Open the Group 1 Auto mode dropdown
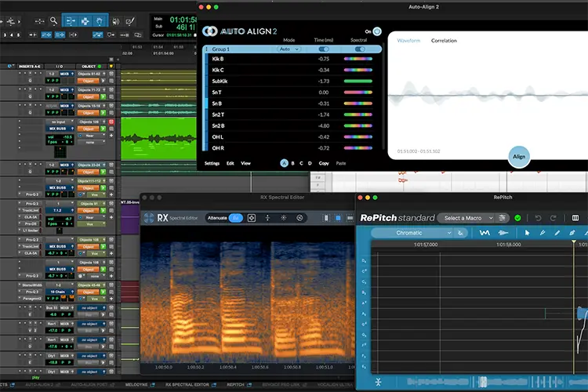Image resolution: width=588 pixels, height=392 pixels. click(x=289, y=49)
